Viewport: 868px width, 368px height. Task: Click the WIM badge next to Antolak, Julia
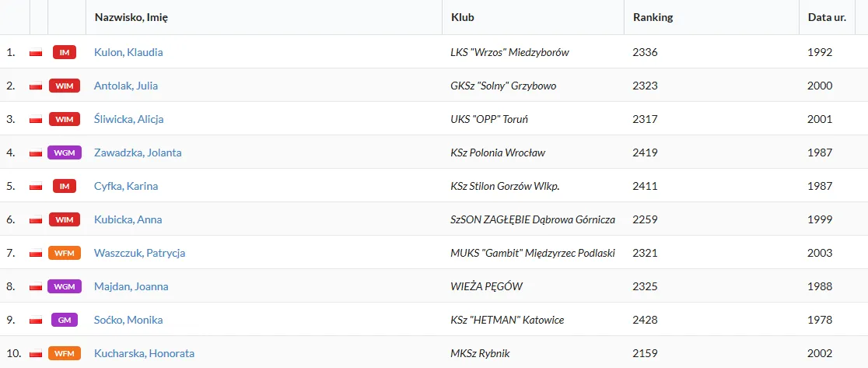point(65,86)
